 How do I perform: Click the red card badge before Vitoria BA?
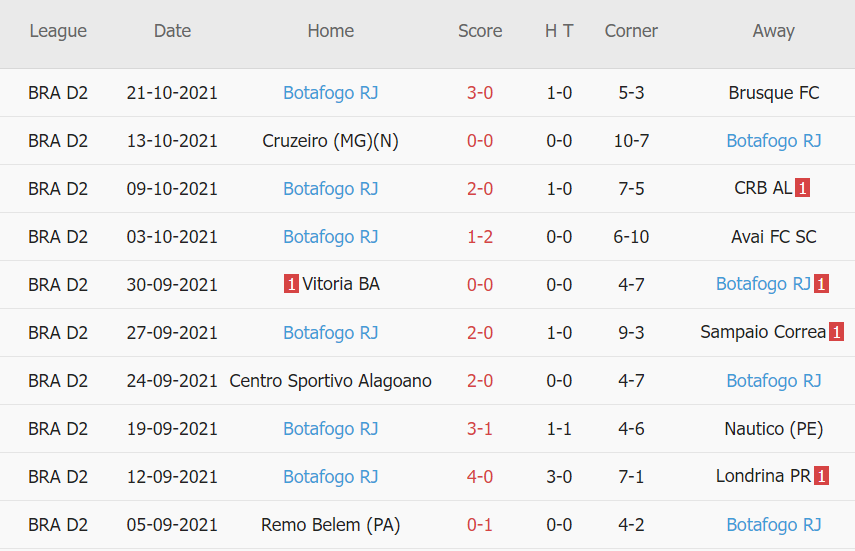[291, 284]
